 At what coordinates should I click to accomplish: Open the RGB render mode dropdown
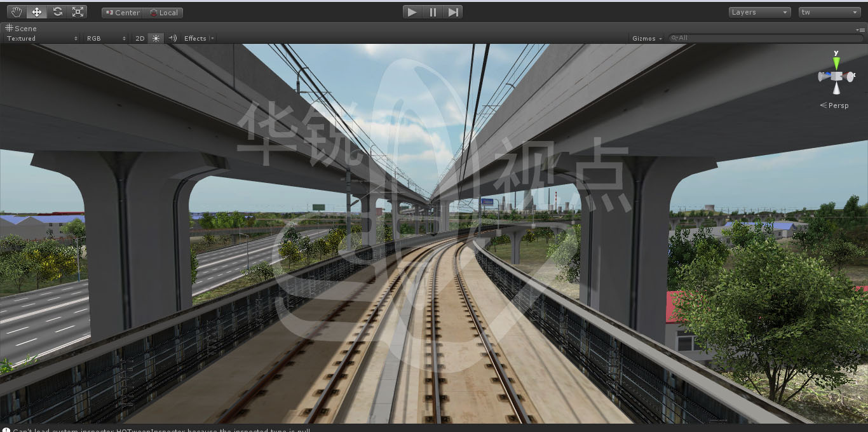[x=106, y=38]
